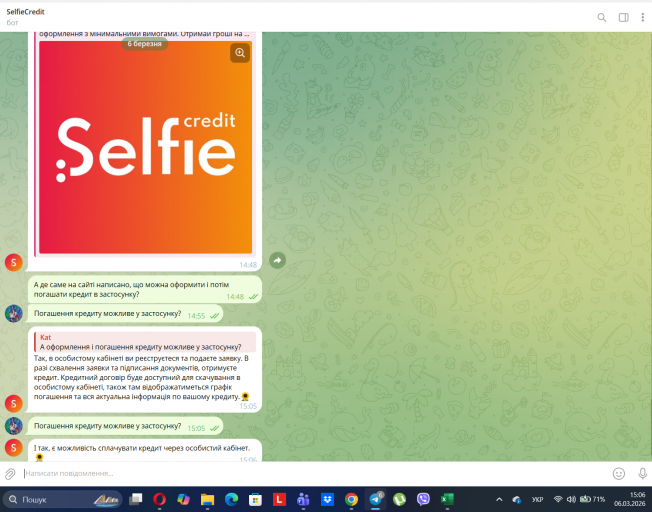652x512 pixels.
Task: Open Google Chrome from taskbar
Action: click(x=351, y=499)
